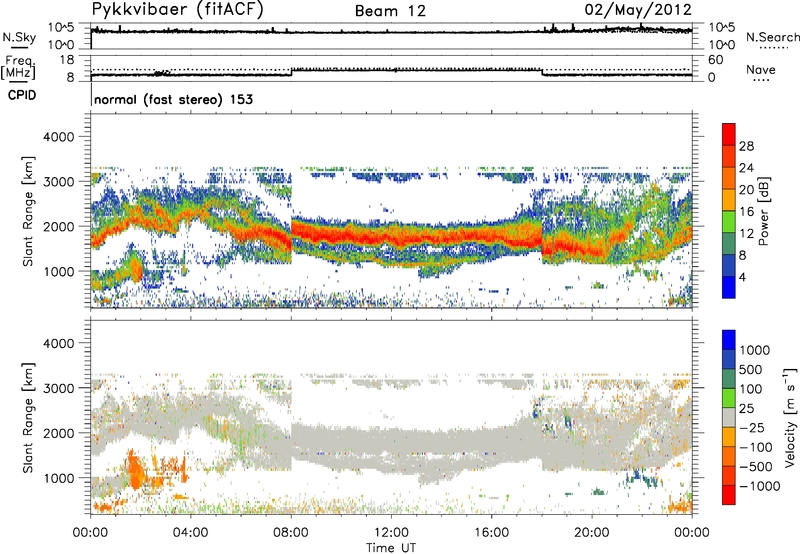Click the "Time UT" axis title
Viewport: 800px width, 554px height.
click(x=391, y=547)
